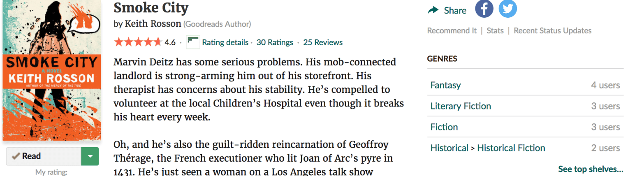Open author Keith Rosson's page
This screenshot has height=176, width=644.
pos(153,24)
